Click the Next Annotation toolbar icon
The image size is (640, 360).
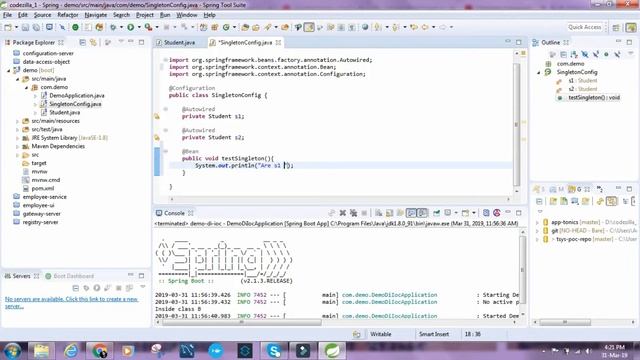click(378, 27)
